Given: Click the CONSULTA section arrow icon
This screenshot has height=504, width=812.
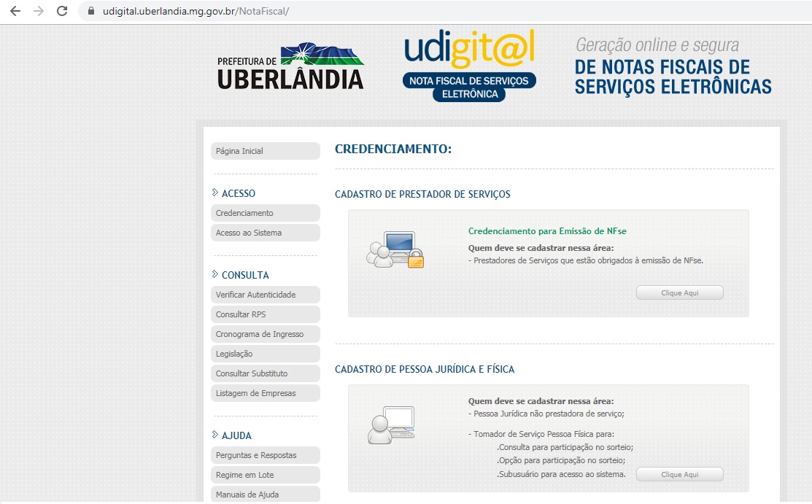Looking at the screenshot, I should [215, 274].
